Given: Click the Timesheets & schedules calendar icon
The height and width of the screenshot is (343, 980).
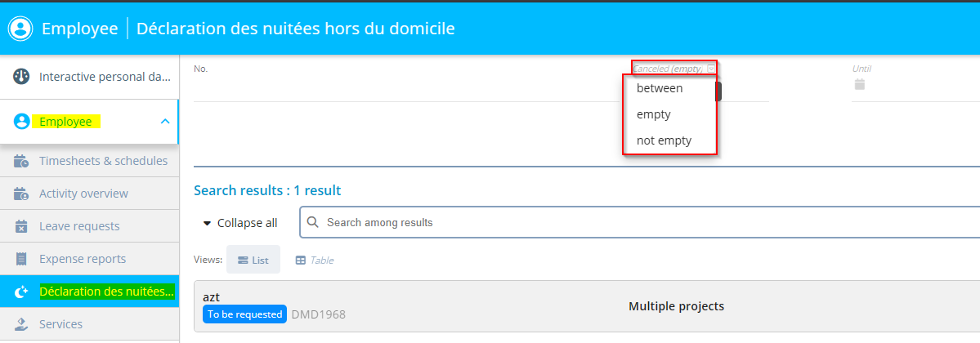Looking at the screenshot, I should click(22, 161).
